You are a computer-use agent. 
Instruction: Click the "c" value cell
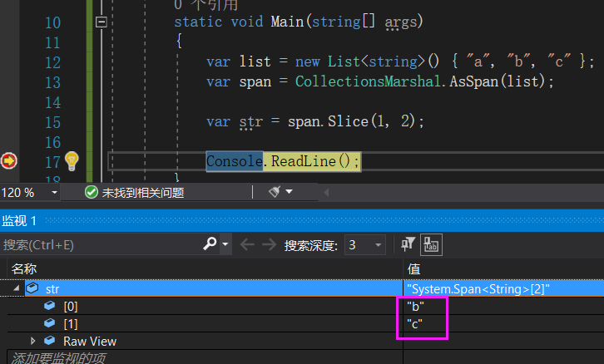coord(415,324)
